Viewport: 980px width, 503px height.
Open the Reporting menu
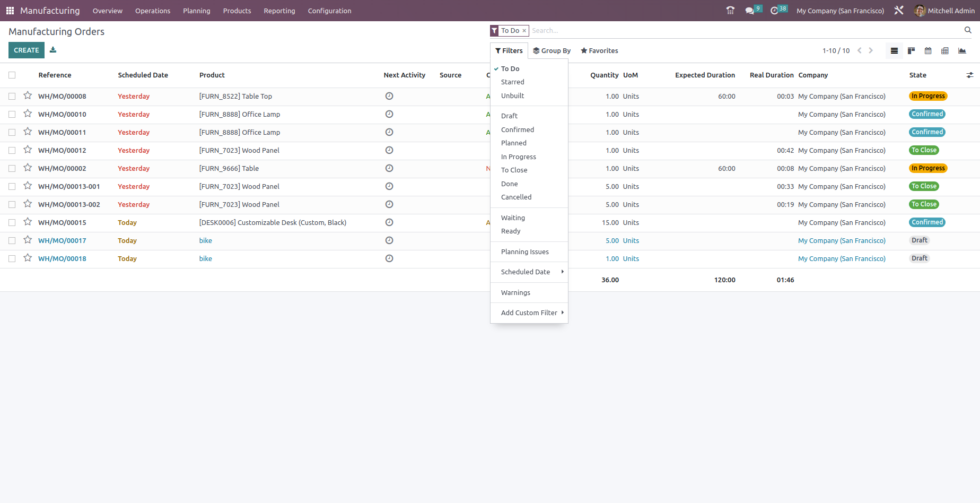[x=279, y=11]
